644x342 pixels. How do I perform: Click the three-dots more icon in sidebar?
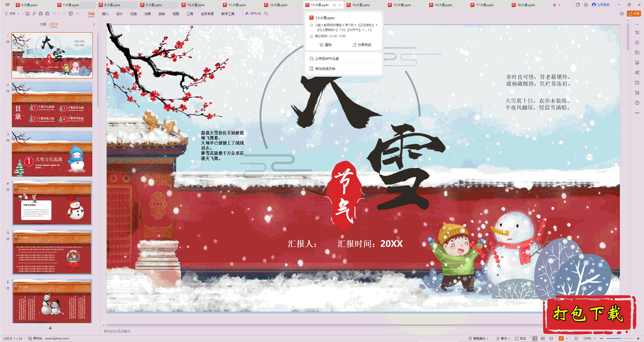pyautogui.click(x=637, y=113)
